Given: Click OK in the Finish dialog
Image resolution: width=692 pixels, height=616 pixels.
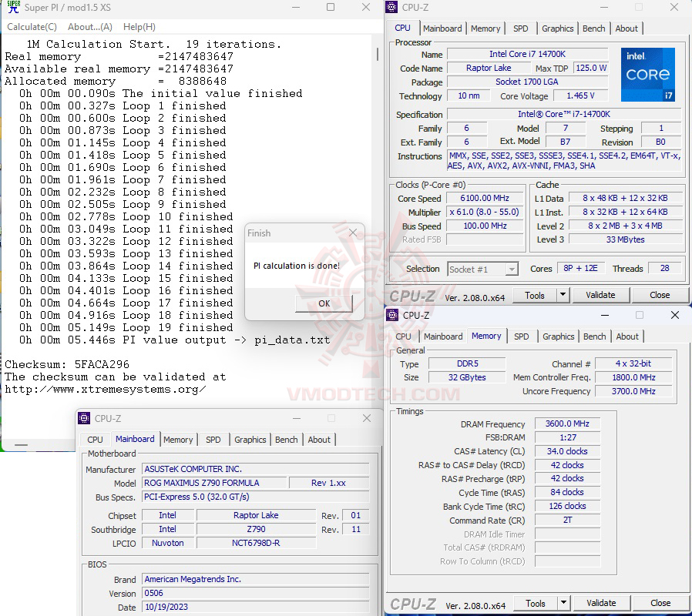Looking at the screenshot, I should [x=324, y=303].
